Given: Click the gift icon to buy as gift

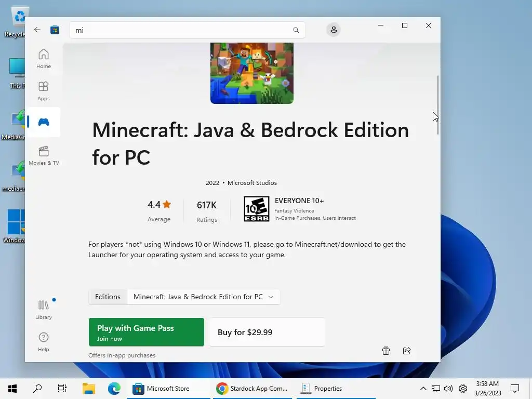Looking at the screenshot, I should (x=386, y=351).
